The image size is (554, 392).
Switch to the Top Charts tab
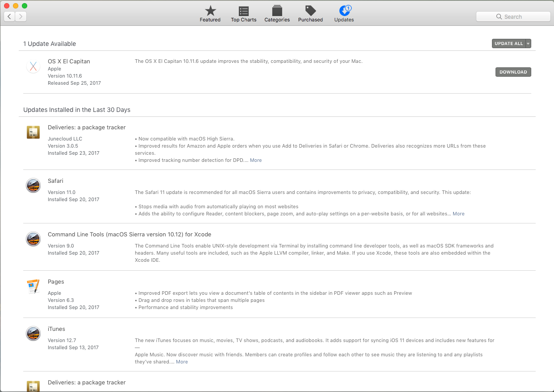click(x=243, y=14)
